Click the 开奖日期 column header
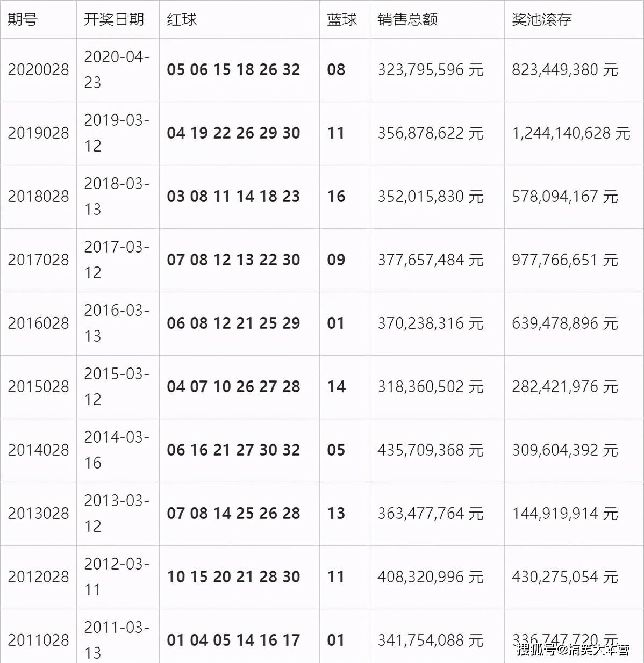The image size is (644, 663). pos(114,19)
